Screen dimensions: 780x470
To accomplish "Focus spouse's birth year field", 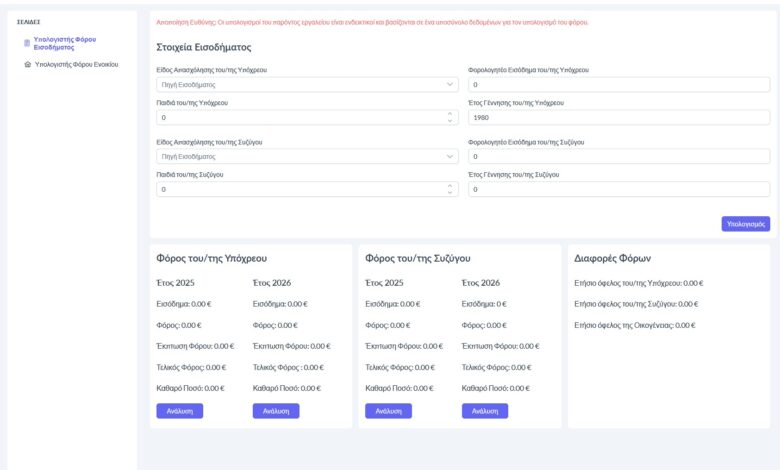I will pos(618,188).
